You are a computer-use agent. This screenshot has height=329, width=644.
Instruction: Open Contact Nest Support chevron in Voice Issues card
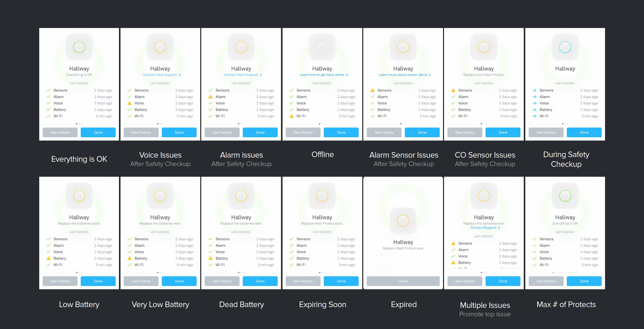[x=180, y=75]
